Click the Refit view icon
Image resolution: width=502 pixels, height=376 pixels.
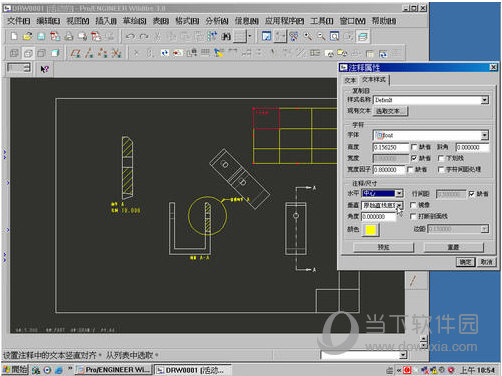(x=334, y=36)
